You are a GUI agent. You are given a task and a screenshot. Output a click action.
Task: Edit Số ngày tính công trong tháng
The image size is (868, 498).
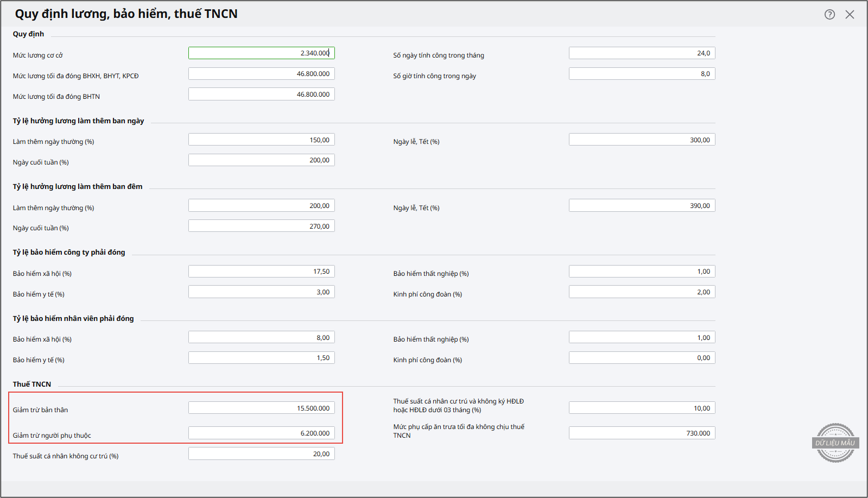coord(642,53)
